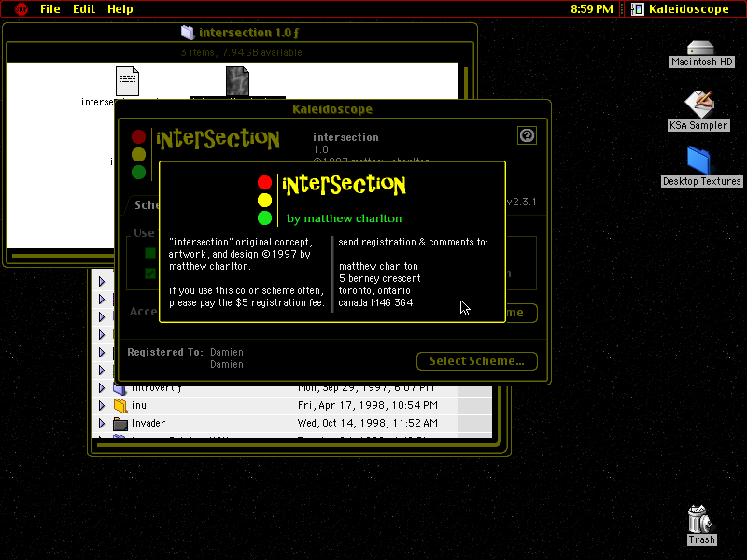The image size is (747, 560).
Task: Click the '3 items, 7.94 GB available' header
Action: pyautogui.click(x=241, y=52)
